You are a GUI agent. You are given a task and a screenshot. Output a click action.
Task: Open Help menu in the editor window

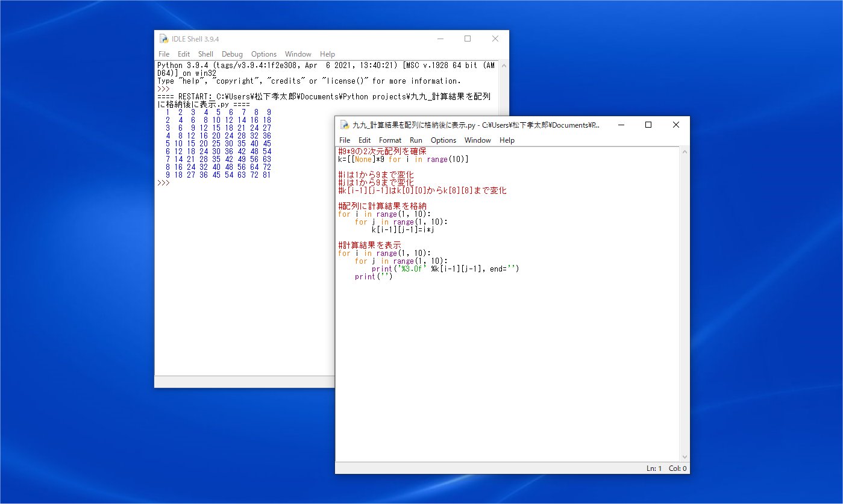[x=507, y=140]
